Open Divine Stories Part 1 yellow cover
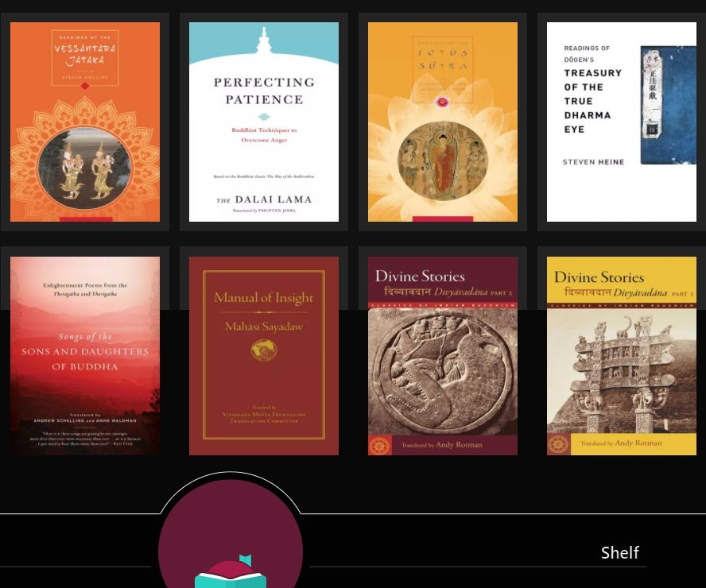 (622, 356)
